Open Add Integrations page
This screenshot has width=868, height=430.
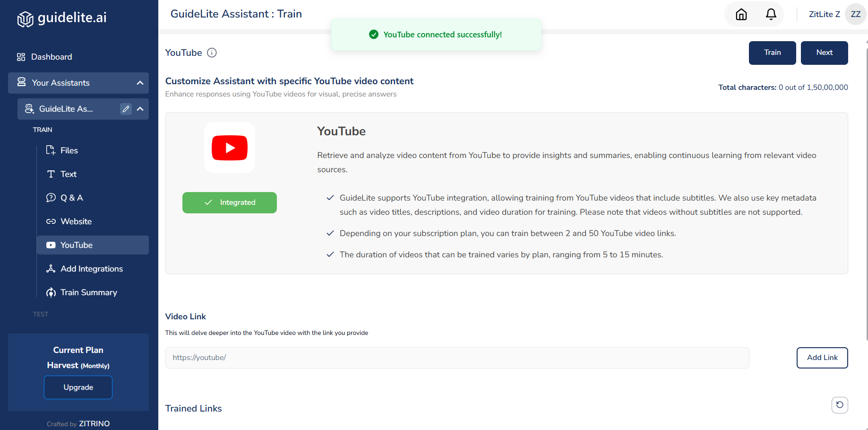(93, 269)
